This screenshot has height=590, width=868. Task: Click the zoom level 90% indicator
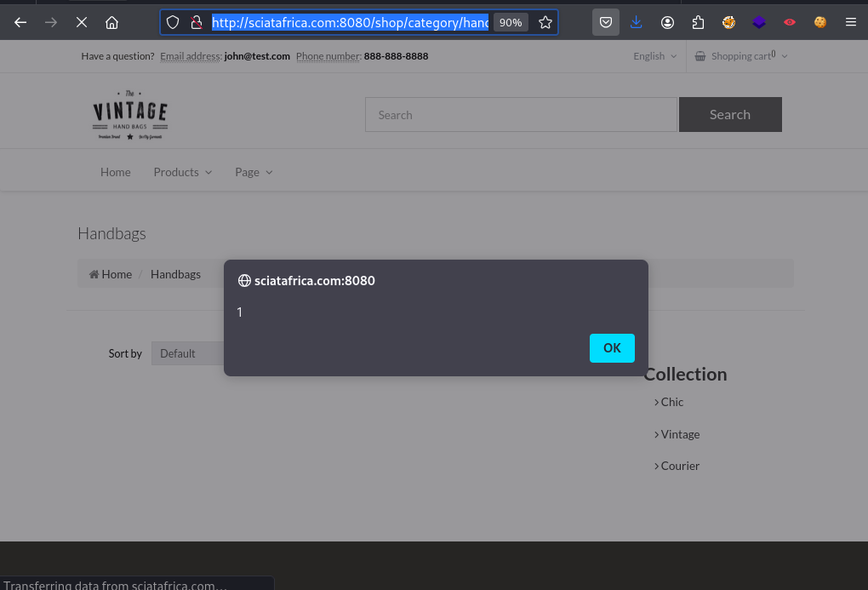click(x=511, y=23)
